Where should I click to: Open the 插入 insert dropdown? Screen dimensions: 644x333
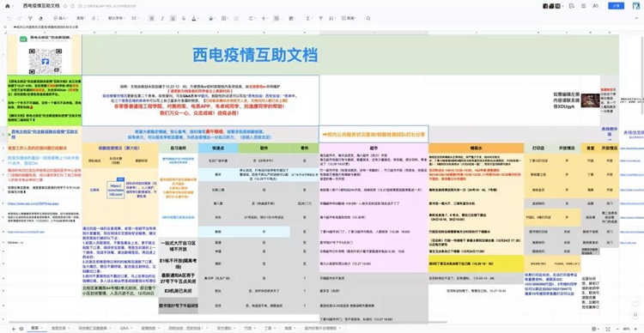click(61, 19)
